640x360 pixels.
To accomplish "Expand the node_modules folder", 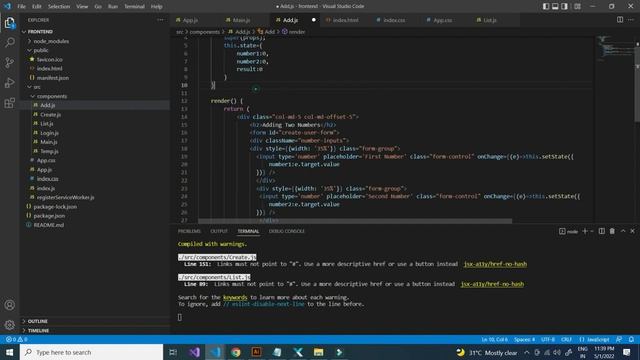I will 51,41.
